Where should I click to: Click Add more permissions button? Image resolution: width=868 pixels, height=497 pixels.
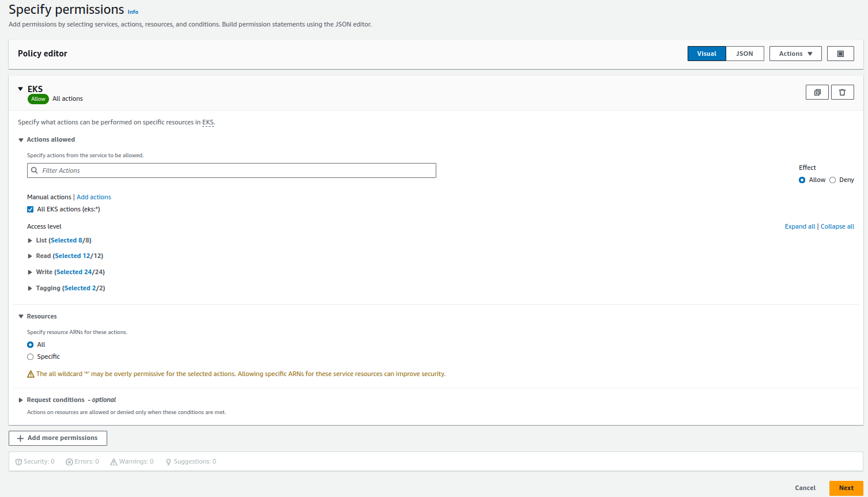coord(58,438)
